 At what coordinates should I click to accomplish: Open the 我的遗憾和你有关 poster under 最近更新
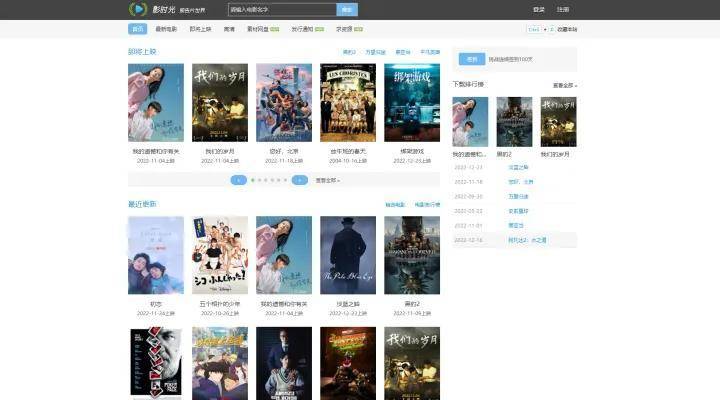pyautogui.click(x=284, y=255)
